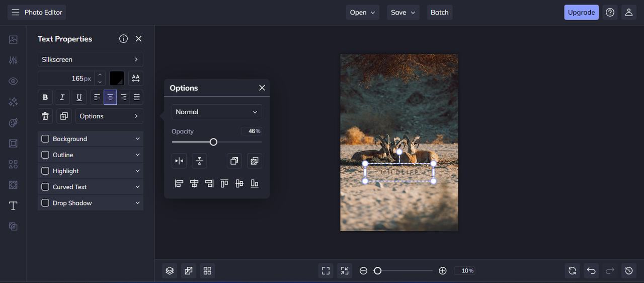
Task: Enable the Background checkbox
Action: (45, 139)
